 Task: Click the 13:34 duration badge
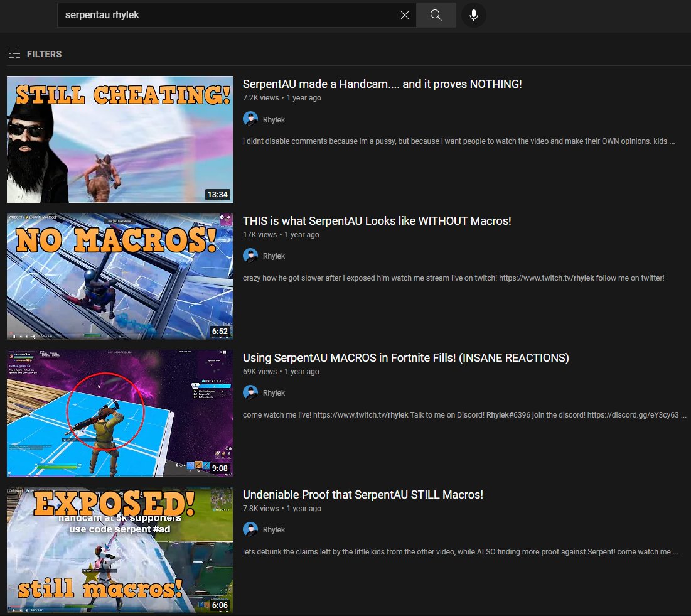click(217, 195)
